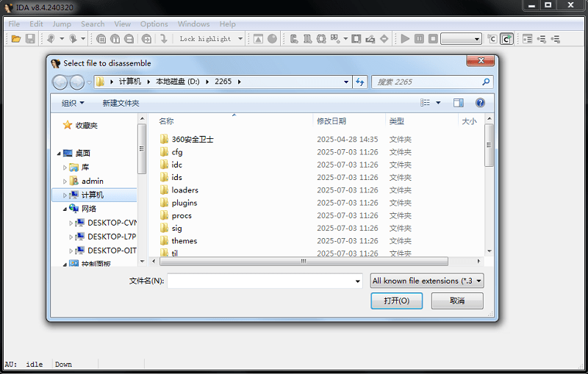Select 计算机 in the navigation tree

(x=93, y=195)
